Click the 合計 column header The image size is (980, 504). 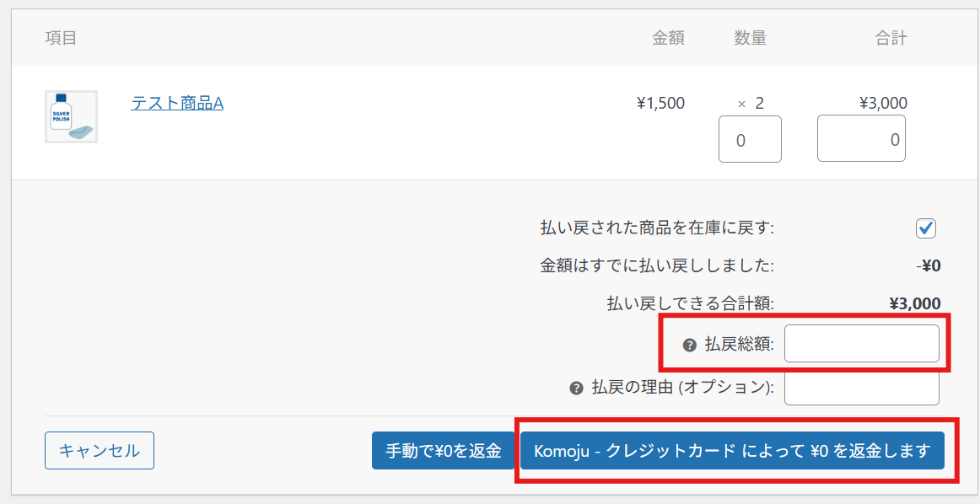coord(891,37)
